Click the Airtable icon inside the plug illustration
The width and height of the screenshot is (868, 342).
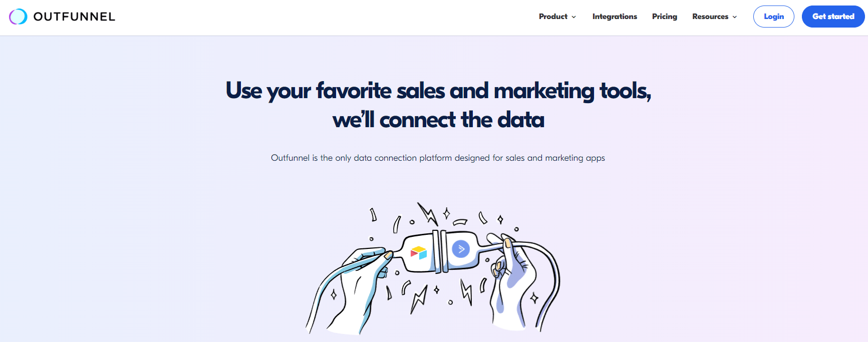(419, 252)
